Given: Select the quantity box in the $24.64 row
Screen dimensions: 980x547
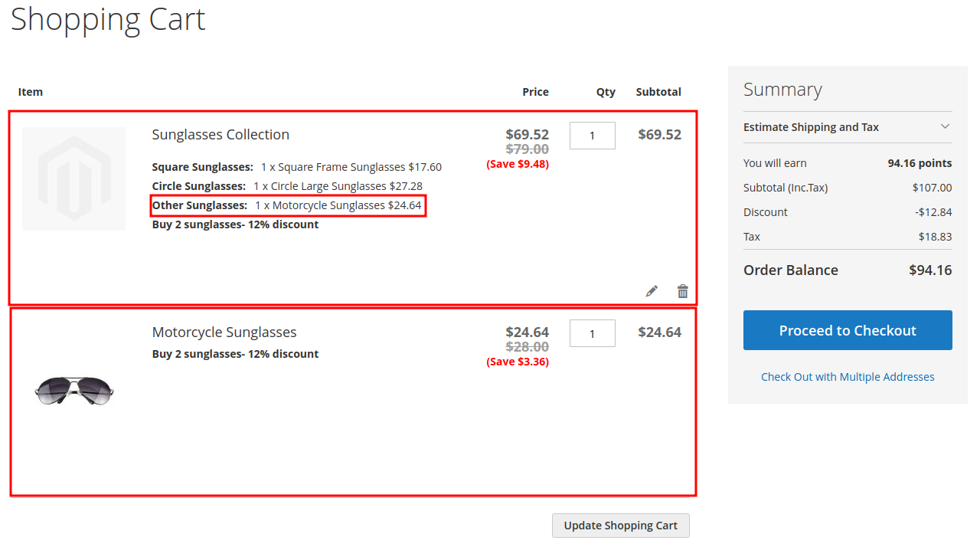Looking at the screenshot, I should tap(592, 333).
